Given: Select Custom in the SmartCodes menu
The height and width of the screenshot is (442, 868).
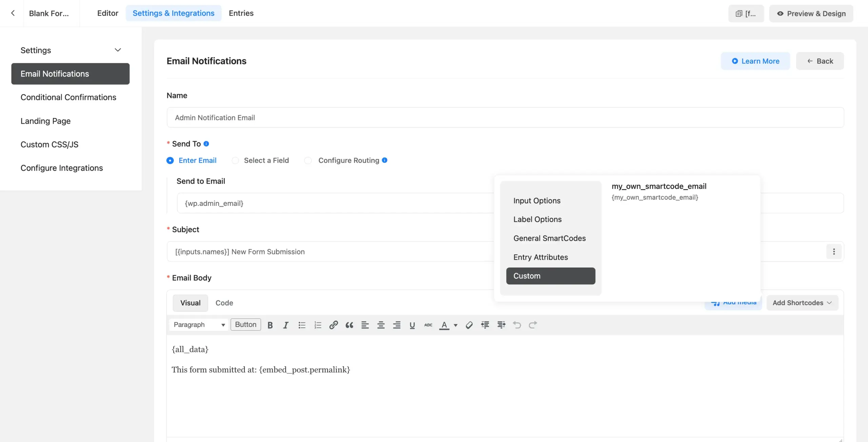Looking at the screenshot, I should 550,276.
